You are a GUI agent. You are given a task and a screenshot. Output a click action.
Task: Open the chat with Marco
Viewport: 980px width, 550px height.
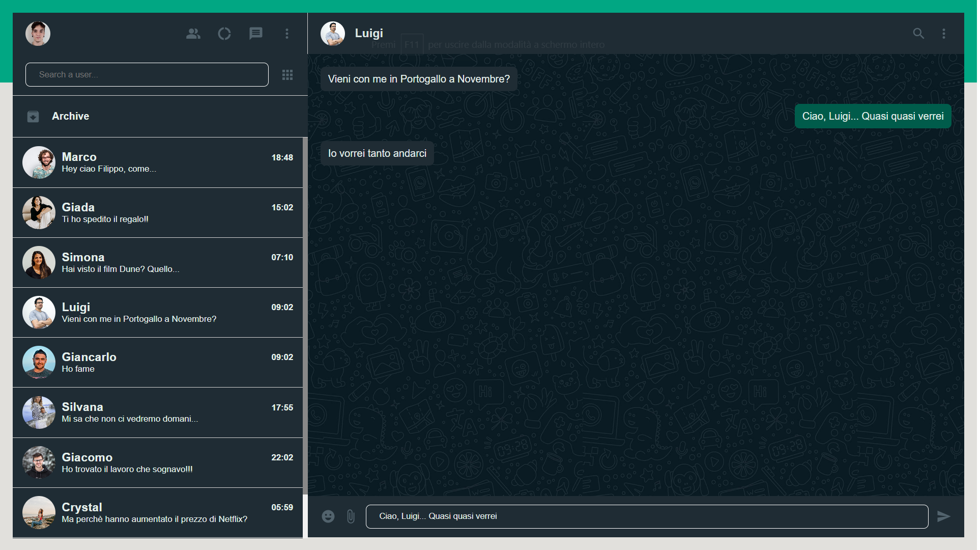pos(158,162)
